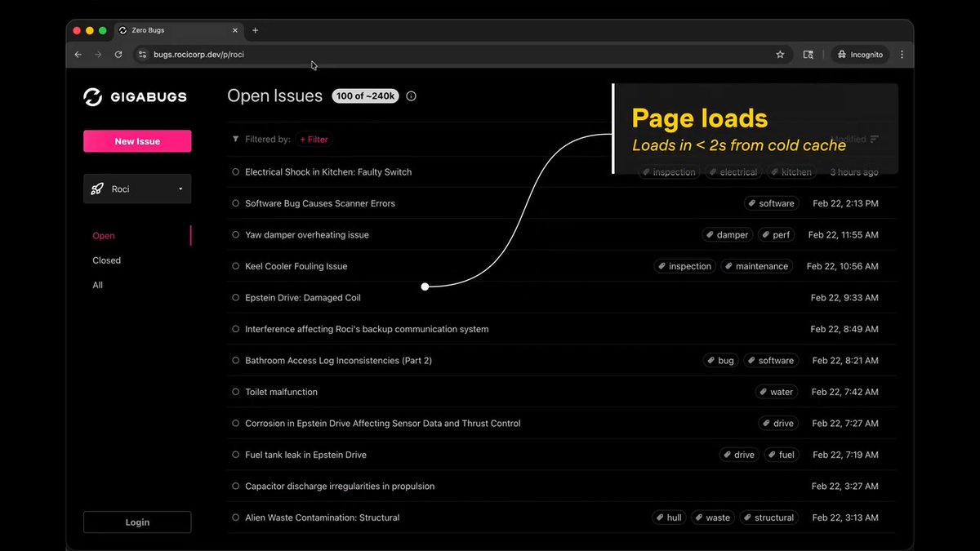This screenshot has width=980, height=551.
Task: Add a filter with + Filter
Action: (x=314, y=140)
